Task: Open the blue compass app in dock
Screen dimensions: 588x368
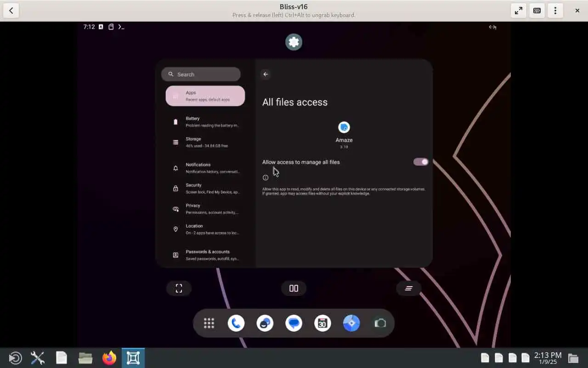Action: pos(351,323)
